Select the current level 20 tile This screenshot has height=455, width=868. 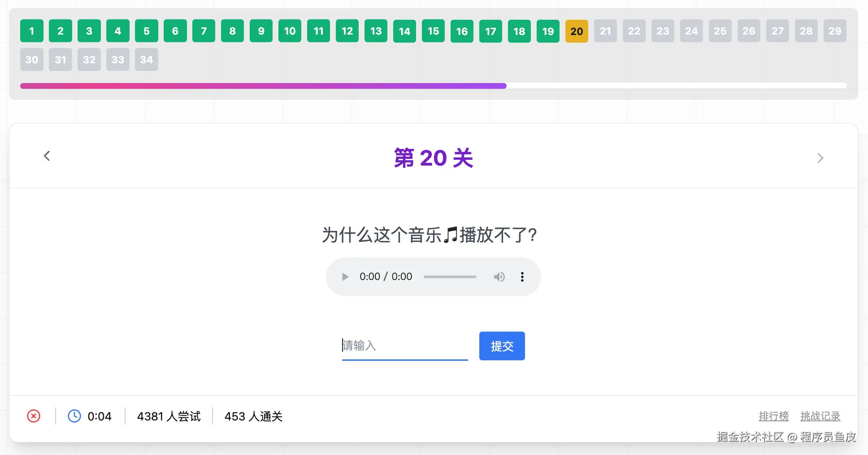point(577,31)
